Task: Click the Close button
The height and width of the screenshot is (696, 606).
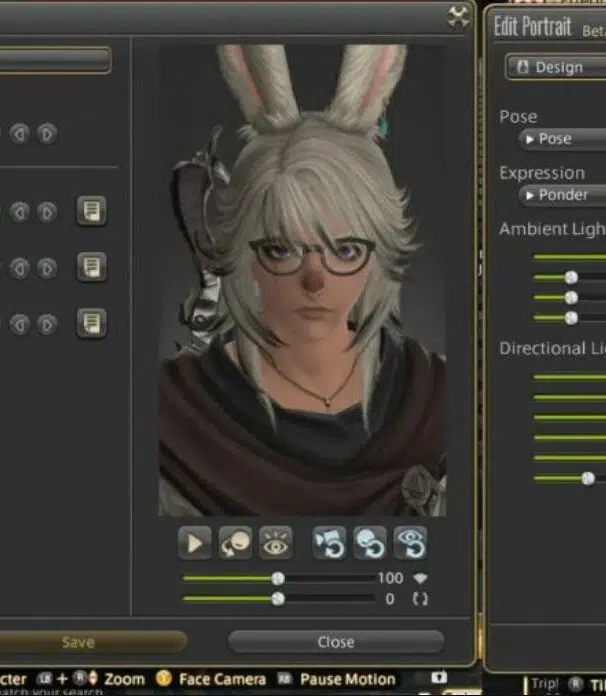Action: (x=335, y=642)
